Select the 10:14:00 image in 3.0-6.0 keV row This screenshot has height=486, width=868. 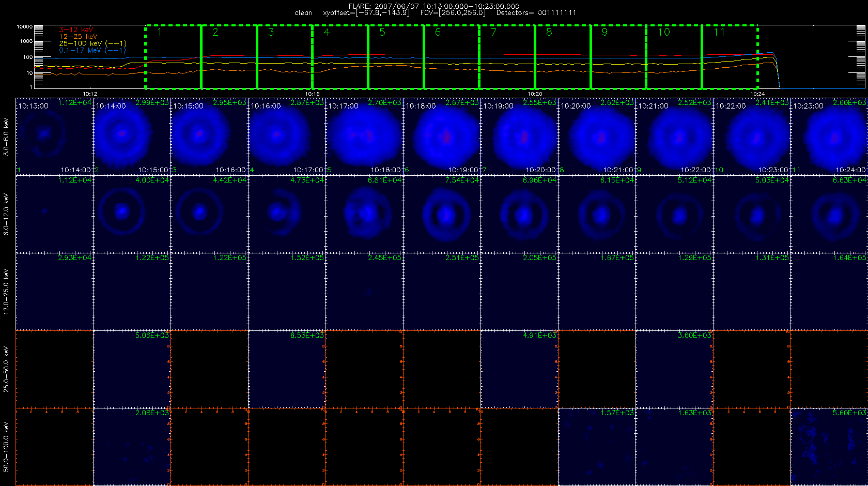[x=132, y=136]
